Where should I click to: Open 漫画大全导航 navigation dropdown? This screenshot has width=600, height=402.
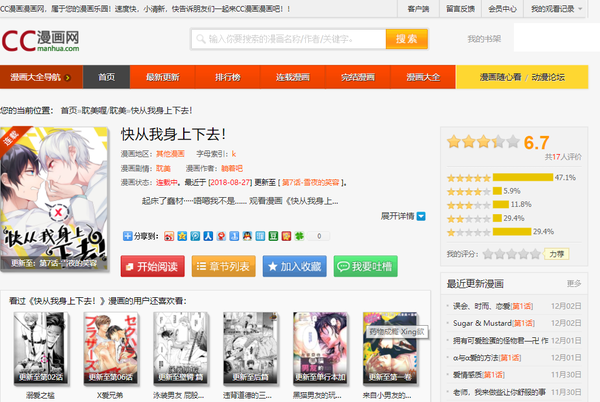(x=41, y=77)
